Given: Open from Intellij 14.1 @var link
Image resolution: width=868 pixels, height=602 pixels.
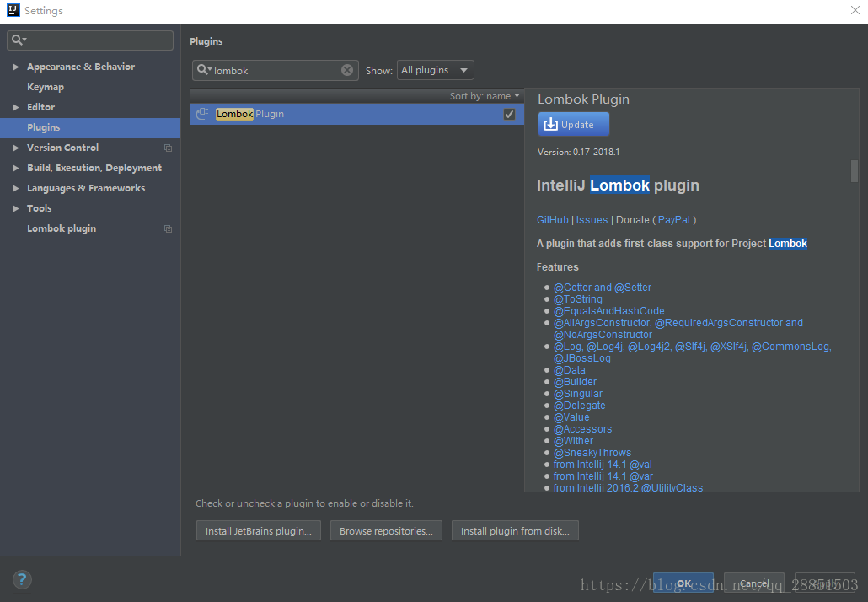Looking at the screenshot, I should coord(603,476).
